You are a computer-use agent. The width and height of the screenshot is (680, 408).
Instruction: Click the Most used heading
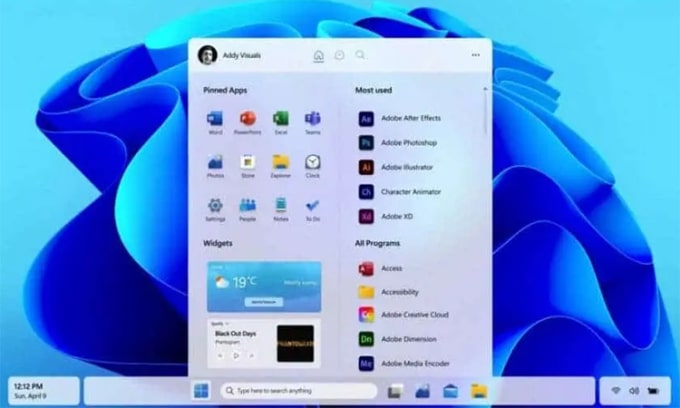[373, 90]
